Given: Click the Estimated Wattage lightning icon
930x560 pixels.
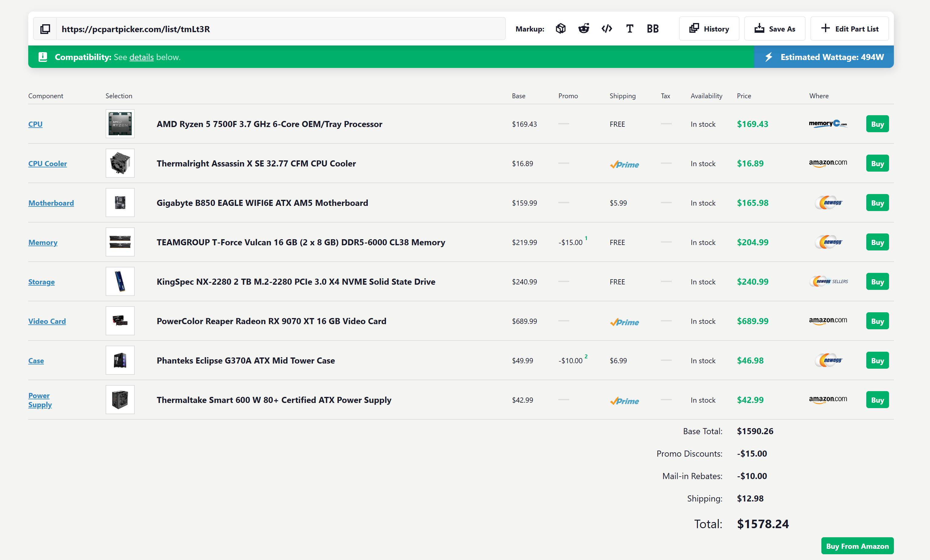Looking at the screenshot, I should point(769,57).
